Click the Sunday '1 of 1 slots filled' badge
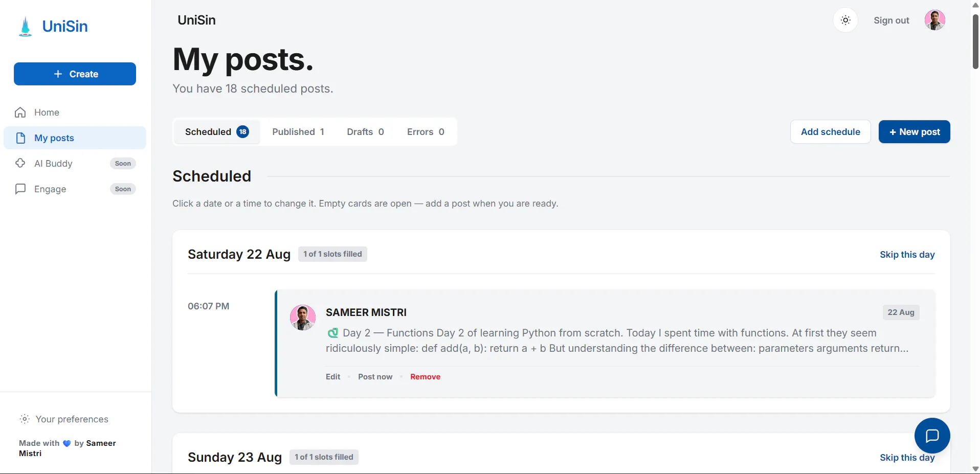Viewport: 980px width, 474px height. [x=324, y=457]
